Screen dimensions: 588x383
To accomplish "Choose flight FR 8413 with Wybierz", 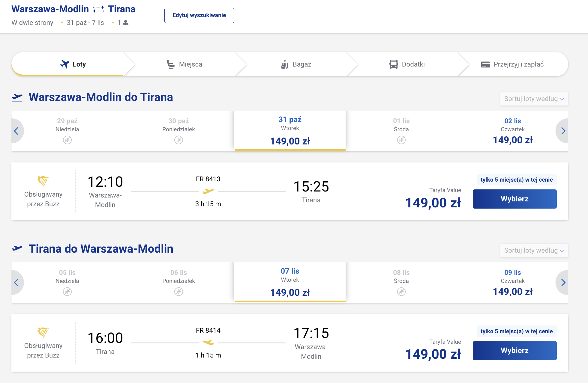I will coord(514,199).
